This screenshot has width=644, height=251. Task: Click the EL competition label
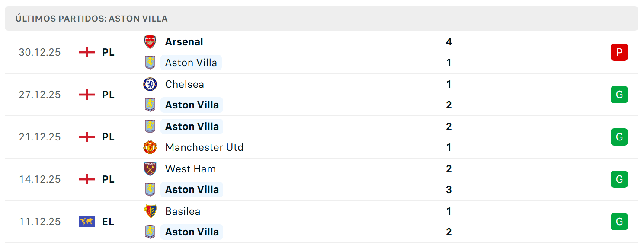coord(108,222)
